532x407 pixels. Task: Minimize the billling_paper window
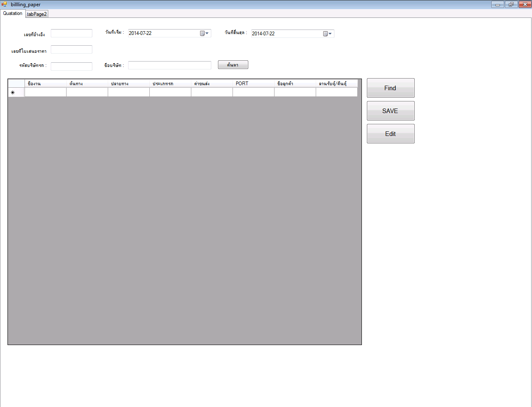[x=497, y=5]
